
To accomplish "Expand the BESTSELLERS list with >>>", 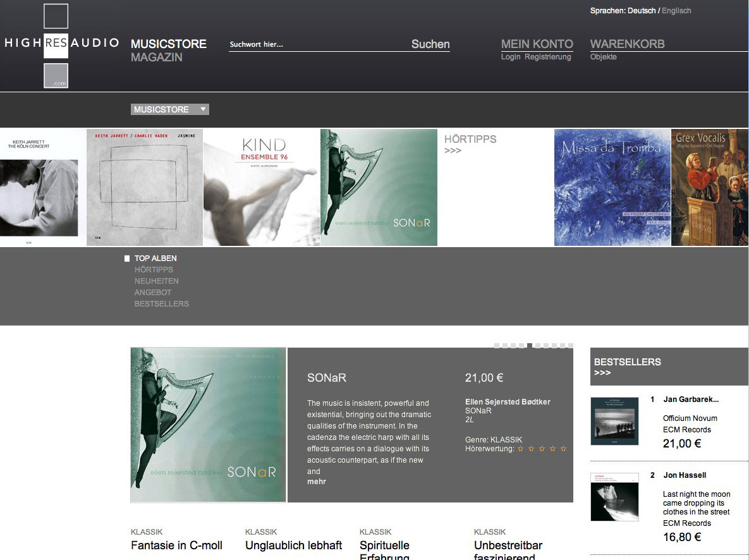I will point(602,373).
